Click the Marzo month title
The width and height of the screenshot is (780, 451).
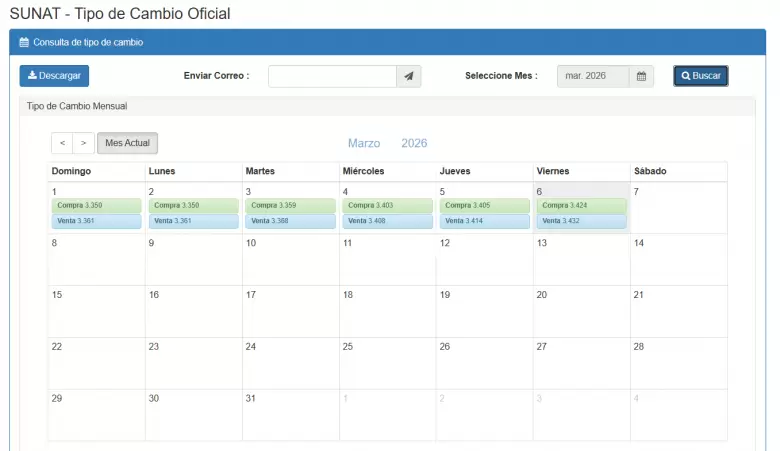(x=364, y=143)
